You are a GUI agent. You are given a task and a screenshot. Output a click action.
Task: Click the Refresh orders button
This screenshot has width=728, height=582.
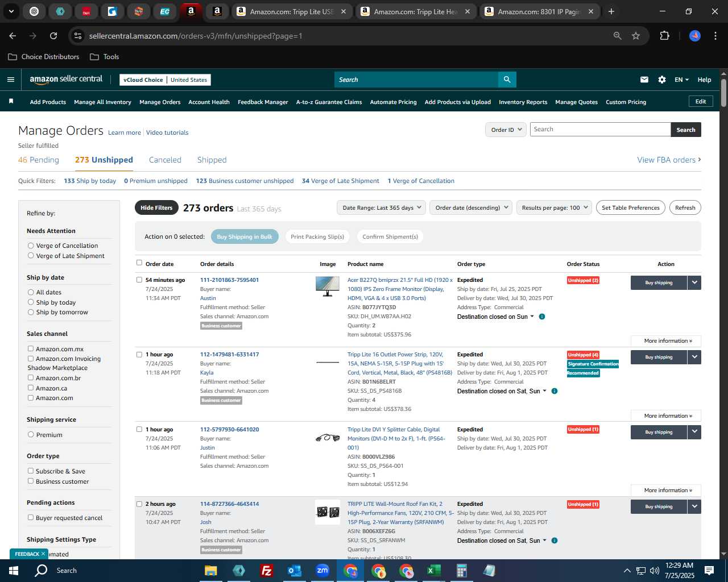pyautogui.click(x=685, y=207)
